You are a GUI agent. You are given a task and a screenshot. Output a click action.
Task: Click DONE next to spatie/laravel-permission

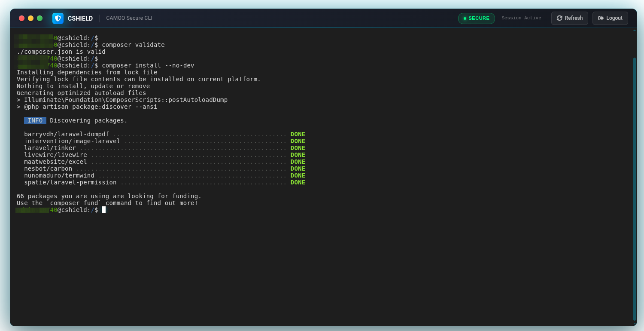pos(298,182)
